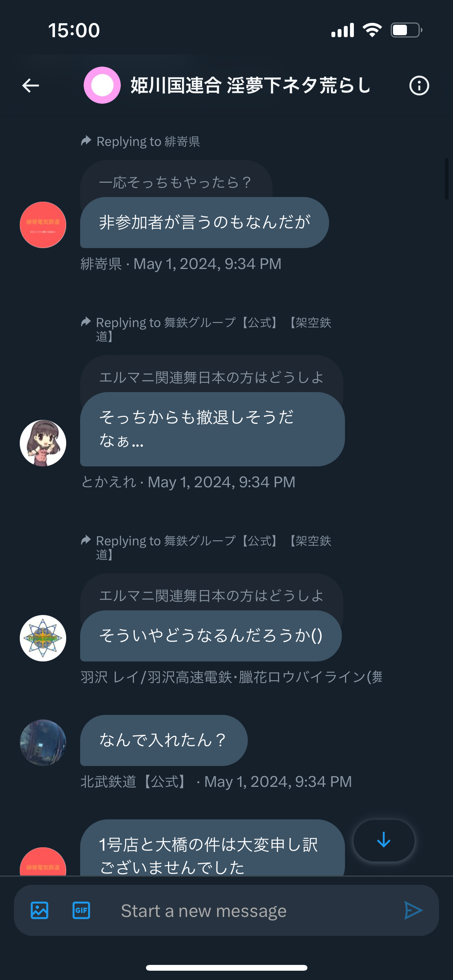Tap the red 緋嵜電気鉄道 avatar beside 非参加者 message

click(x=43, y=225)
